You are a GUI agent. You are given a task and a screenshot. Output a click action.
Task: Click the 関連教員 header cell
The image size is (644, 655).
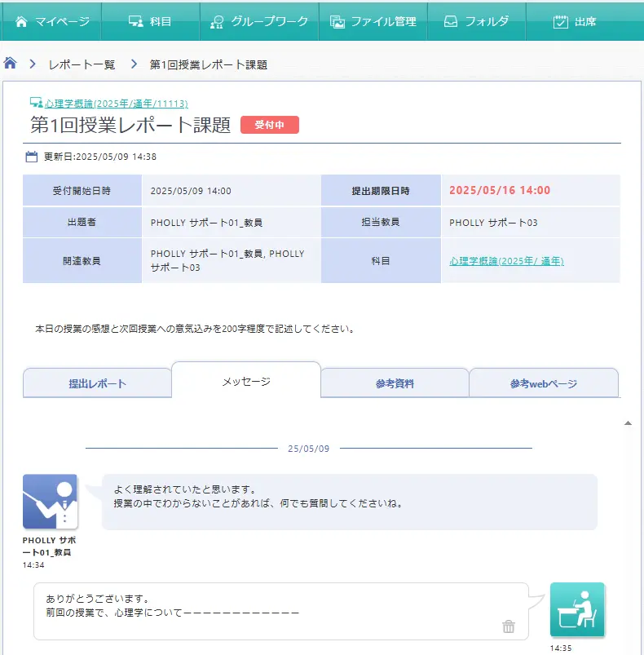[82, 261]
